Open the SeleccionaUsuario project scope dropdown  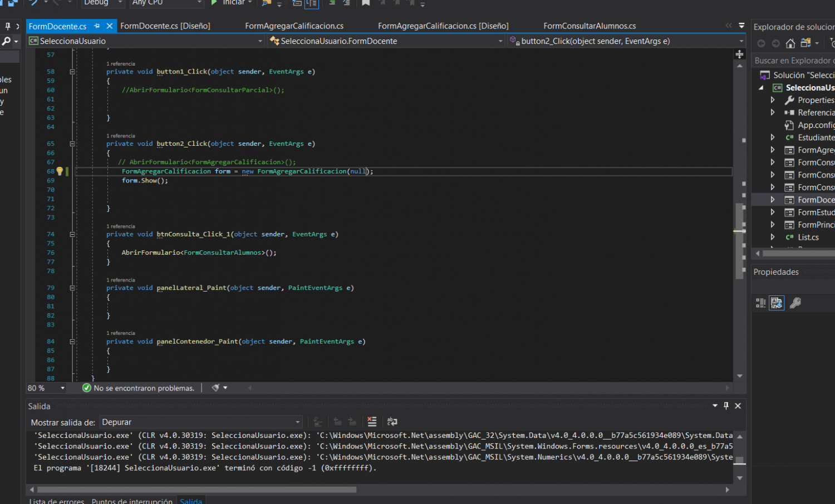[146, 41]
